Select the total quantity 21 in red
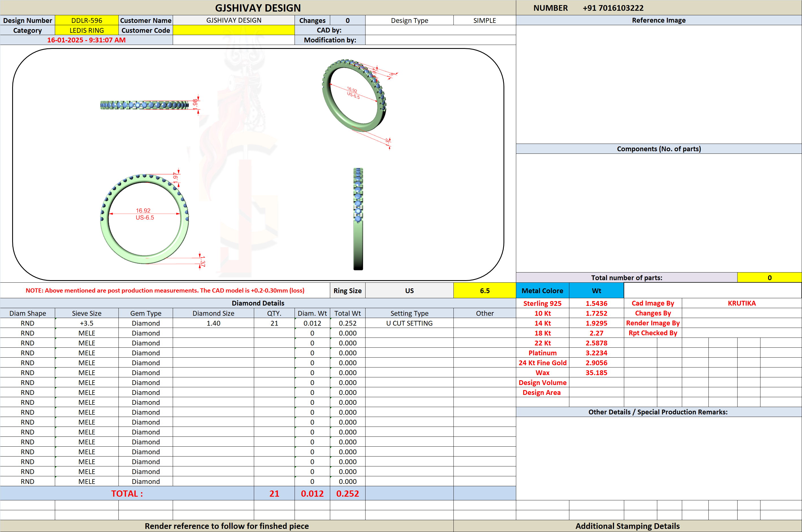Image resolution: width=802 pixels, height=532 pixels. (274, 493)
